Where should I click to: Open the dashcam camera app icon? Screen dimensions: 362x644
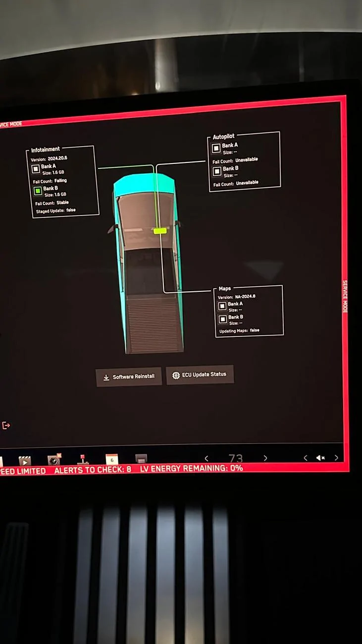pyautogui.click(x=53, y=459)
